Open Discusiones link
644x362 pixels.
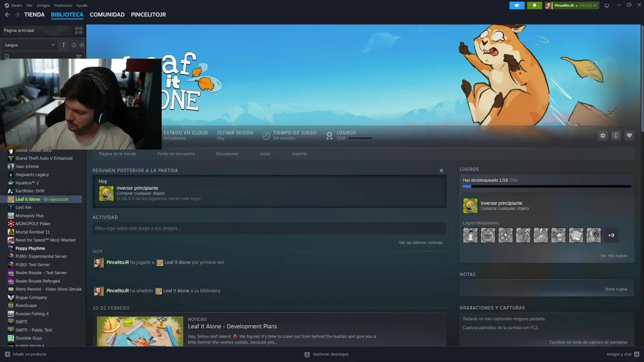227,154
